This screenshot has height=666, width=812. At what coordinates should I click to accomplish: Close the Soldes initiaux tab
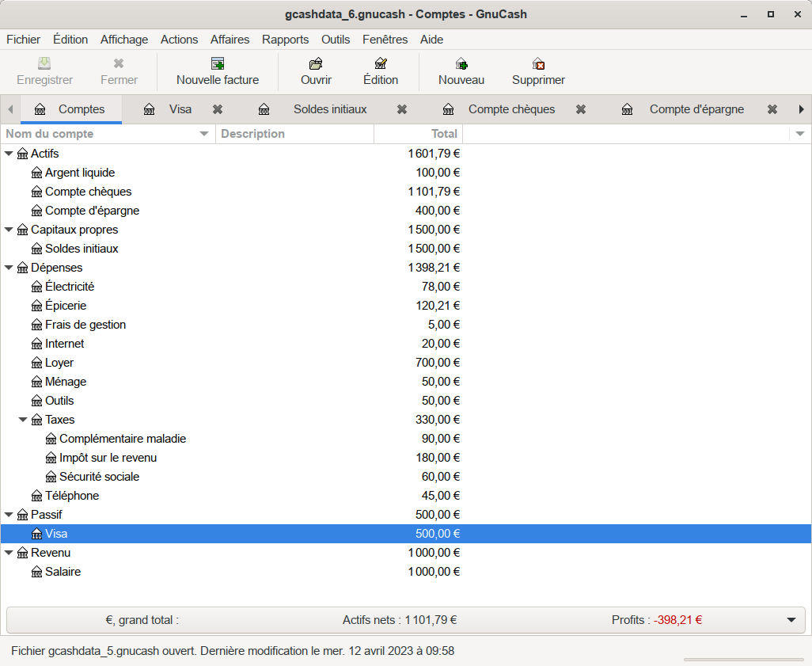[402, 109]
